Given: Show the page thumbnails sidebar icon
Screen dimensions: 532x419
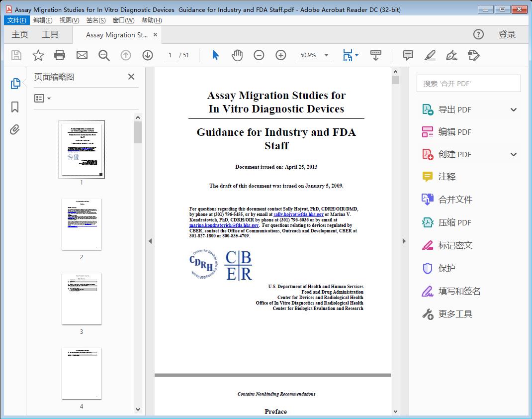Looking at the screenshot, I should (15, 84).
